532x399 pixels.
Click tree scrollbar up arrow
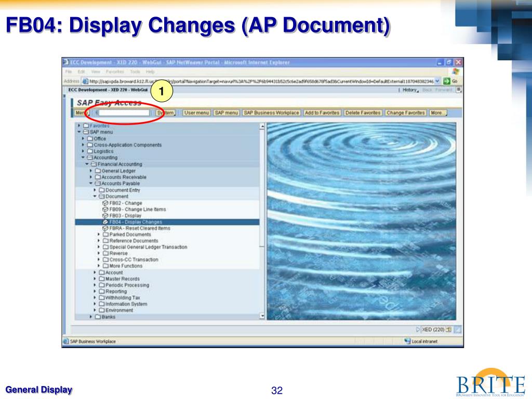(x=262, y=126)
